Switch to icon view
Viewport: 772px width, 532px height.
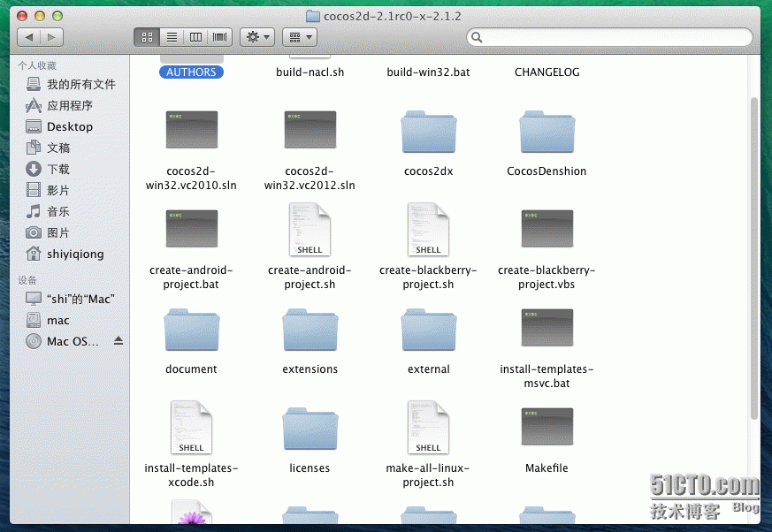[147, 37]
